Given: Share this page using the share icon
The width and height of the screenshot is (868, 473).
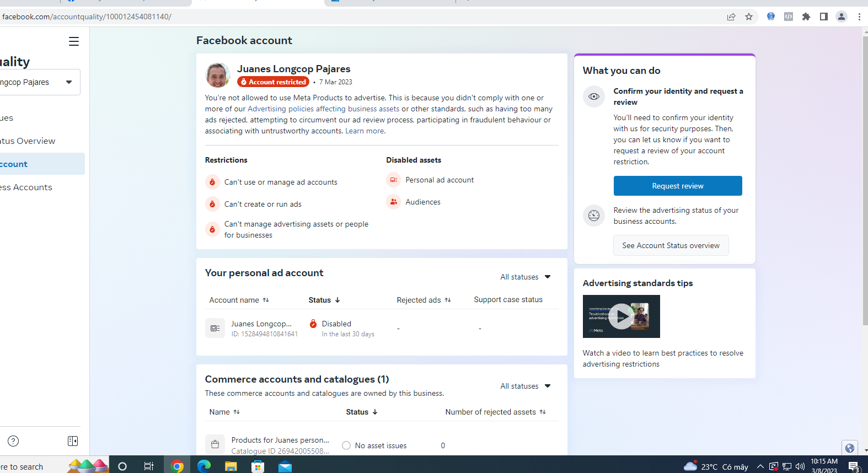Looking at the screenshot, I should click(731, 17).
